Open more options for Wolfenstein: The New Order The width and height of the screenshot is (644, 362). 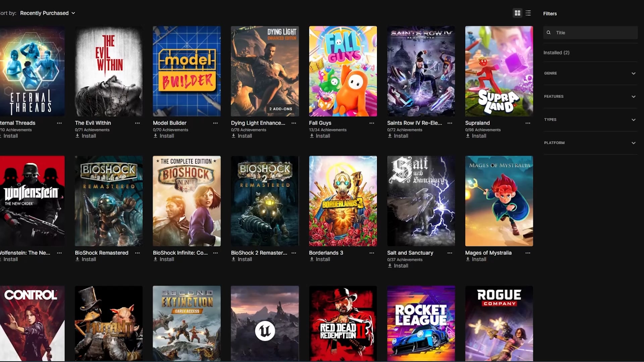click(x=59, y=253)
